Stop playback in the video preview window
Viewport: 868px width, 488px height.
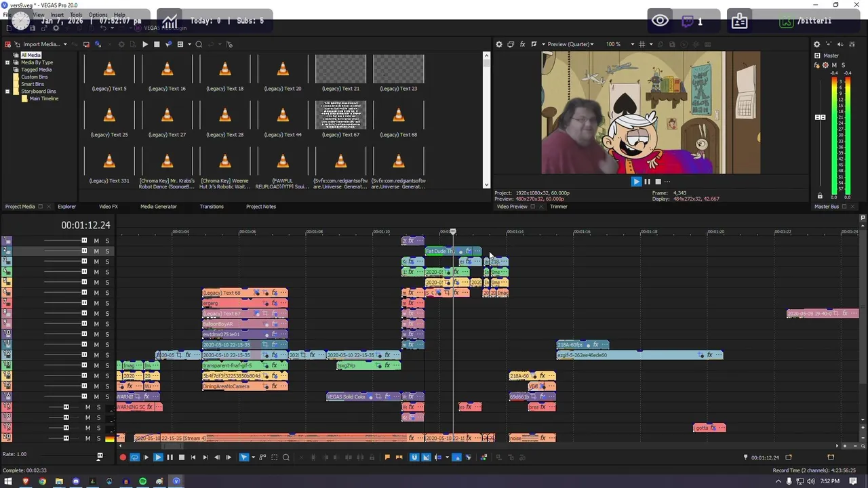658,182
